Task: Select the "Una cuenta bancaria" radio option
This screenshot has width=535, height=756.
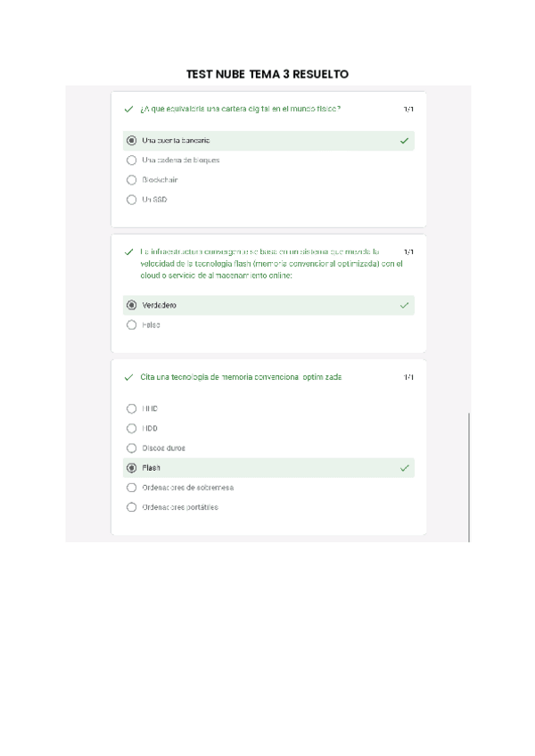Action: pyautogui.click(x=132, y=141)
